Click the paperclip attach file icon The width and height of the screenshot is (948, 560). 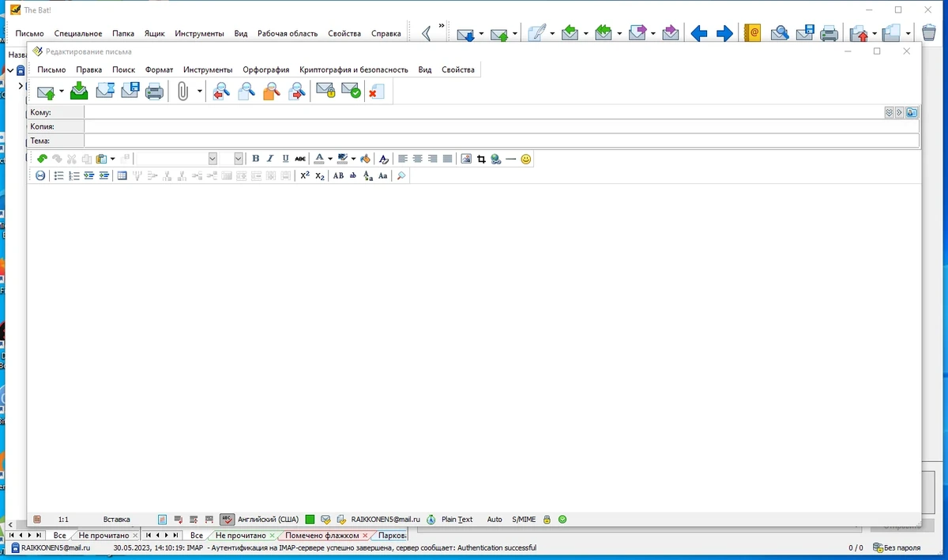183,92
